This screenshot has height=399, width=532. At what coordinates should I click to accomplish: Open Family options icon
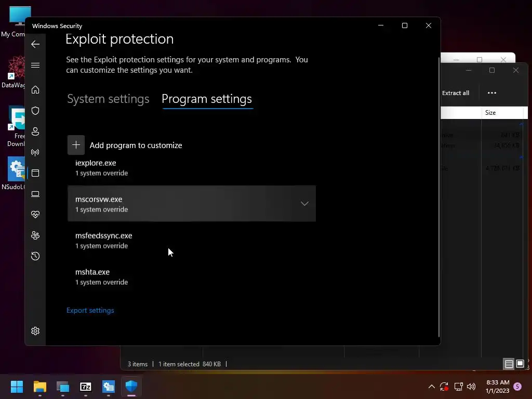pos(35,235)
